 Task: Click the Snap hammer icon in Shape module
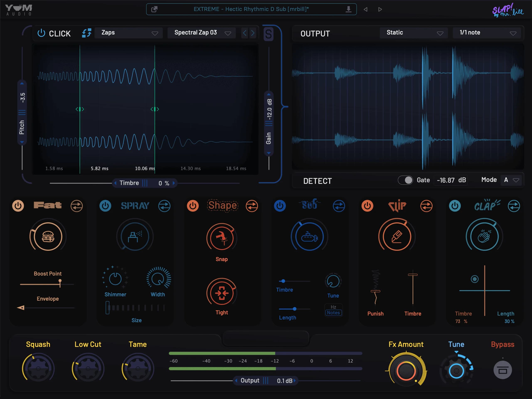click(222, 238)
